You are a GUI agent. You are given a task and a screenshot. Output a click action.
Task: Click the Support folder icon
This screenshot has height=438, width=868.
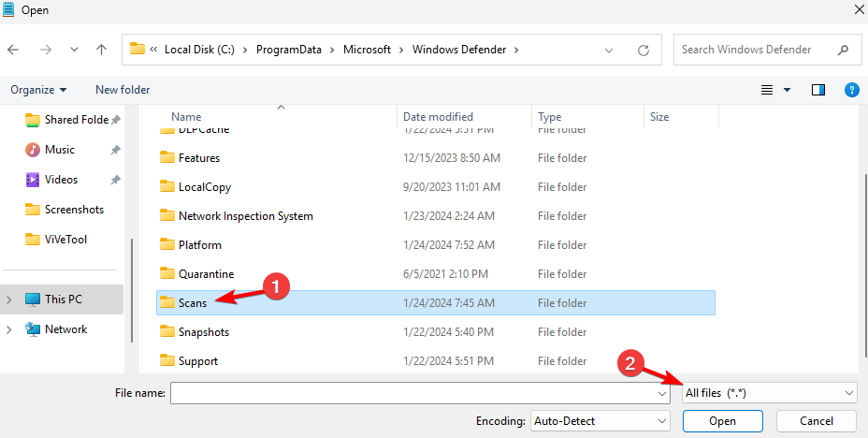167,361
